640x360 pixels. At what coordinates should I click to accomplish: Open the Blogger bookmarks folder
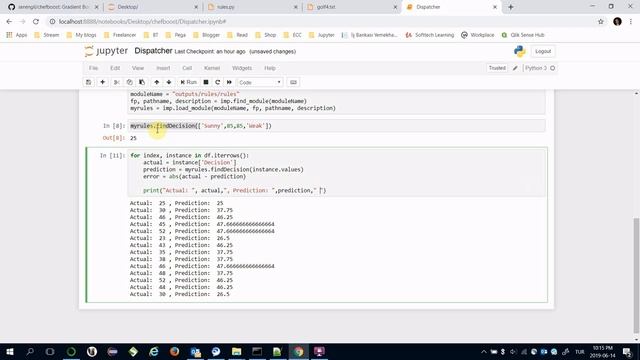207,35
